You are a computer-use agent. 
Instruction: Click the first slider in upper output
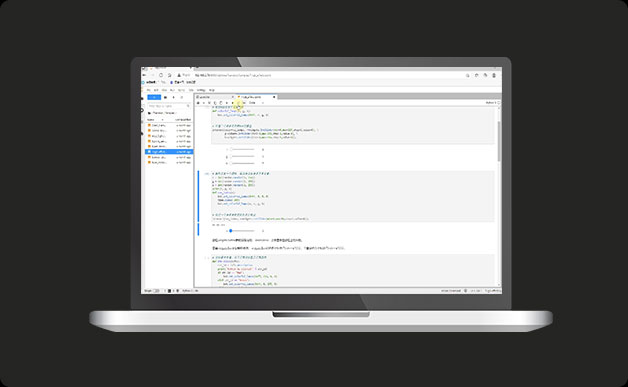pos(241,149)
